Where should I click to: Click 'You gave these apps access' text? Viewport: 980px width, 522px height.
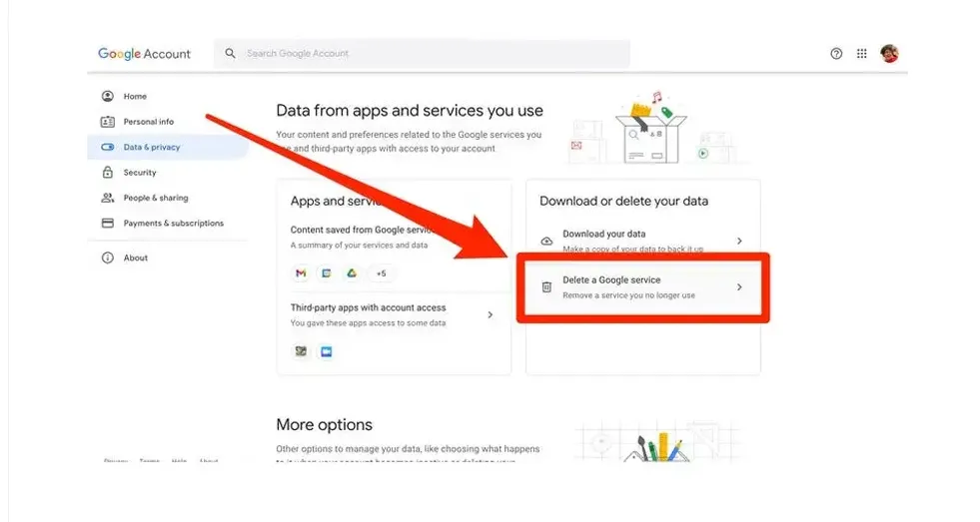(x=368, y=323)
